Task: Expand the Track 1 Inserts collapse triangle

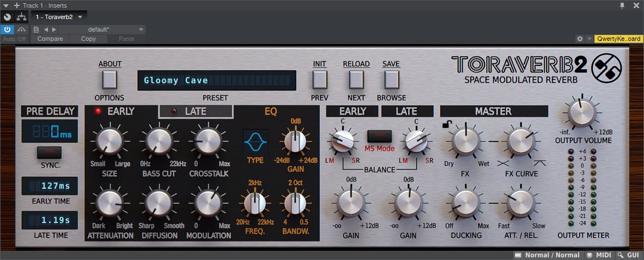Action: pos(6,5)
